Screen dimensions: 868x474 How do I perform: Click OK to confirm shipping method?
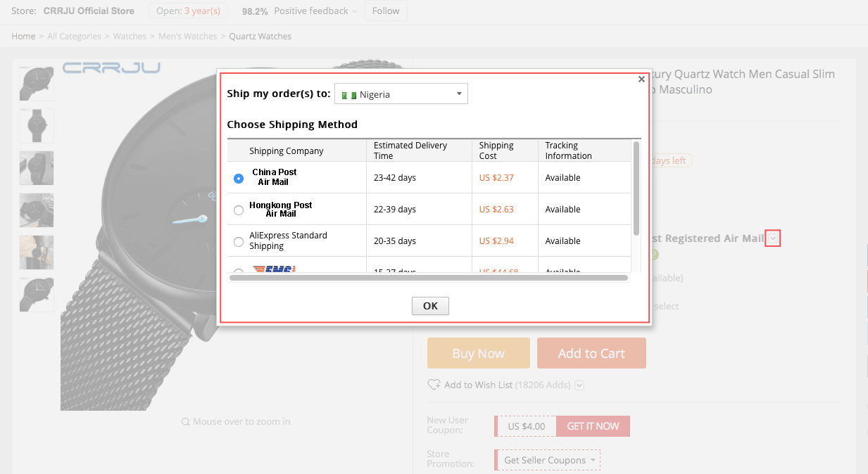click(430, 306)
